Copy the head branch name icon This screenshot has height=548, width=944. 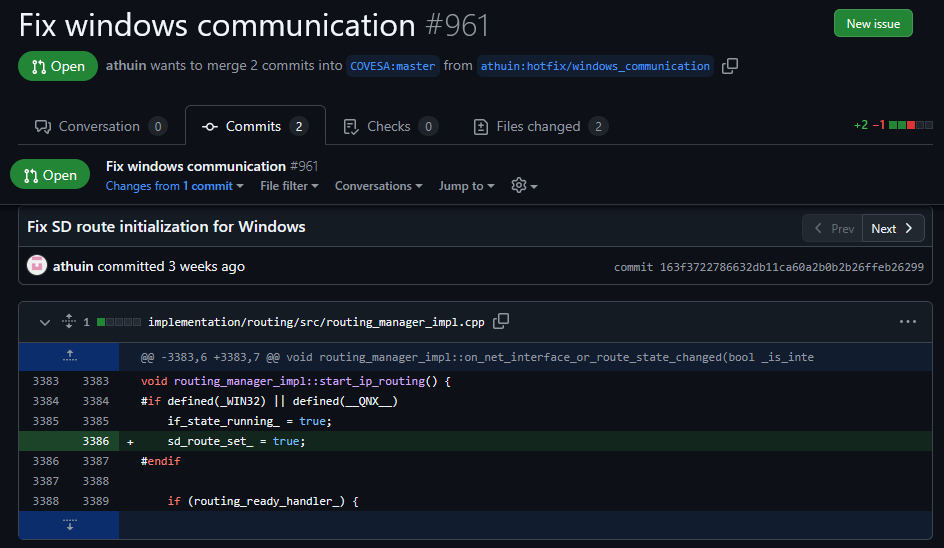(730, 66)
